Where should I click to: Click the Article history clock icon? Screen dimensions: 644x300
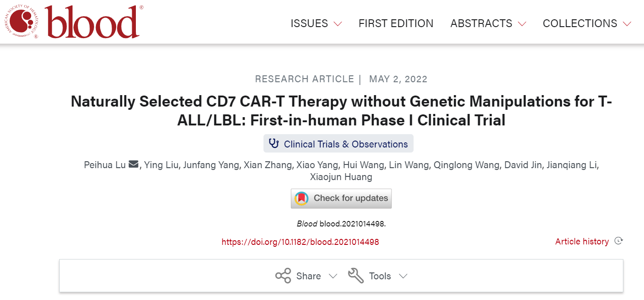coord(618,241)
